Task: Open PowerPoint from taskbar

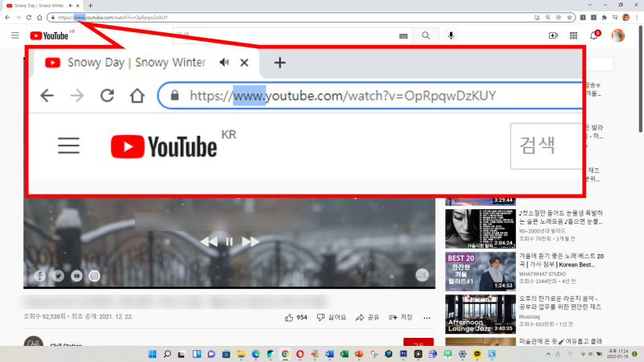Action: 359,354
